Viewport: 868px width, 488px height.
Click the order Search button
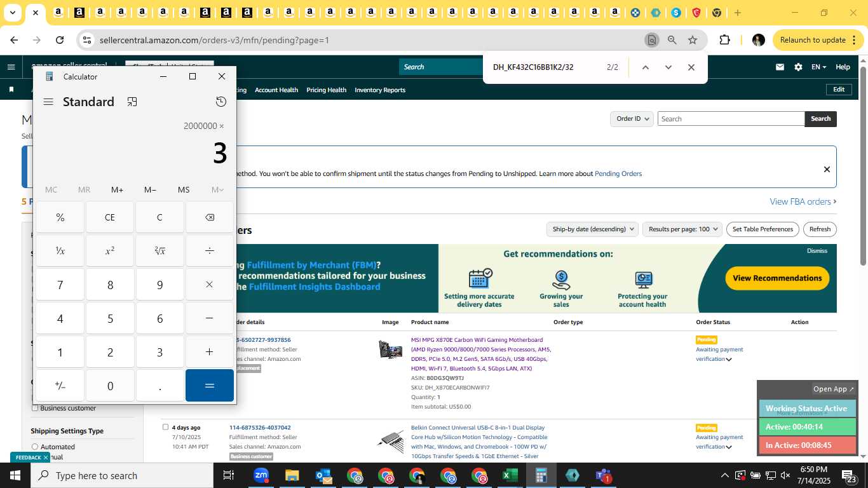(820, 119)
